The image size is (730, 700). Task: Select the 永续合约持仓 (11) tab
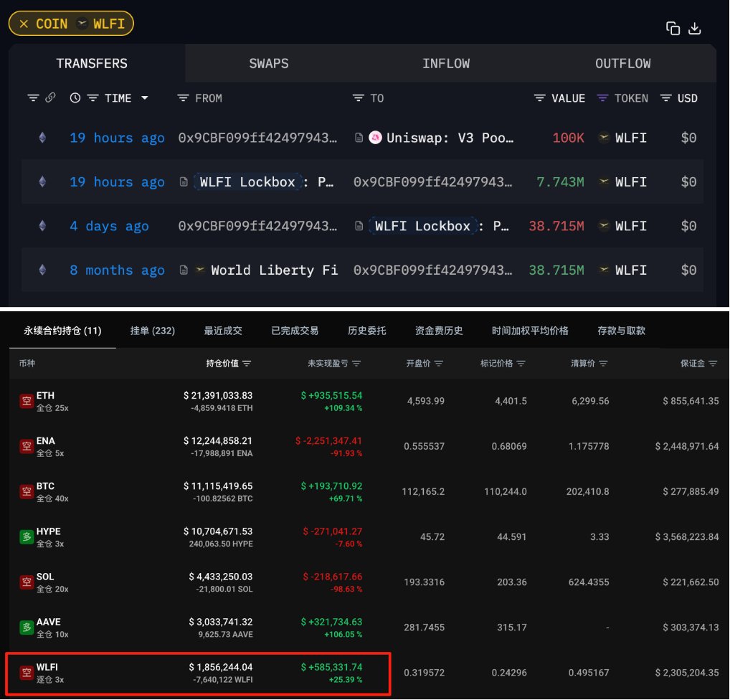(62, 331)
